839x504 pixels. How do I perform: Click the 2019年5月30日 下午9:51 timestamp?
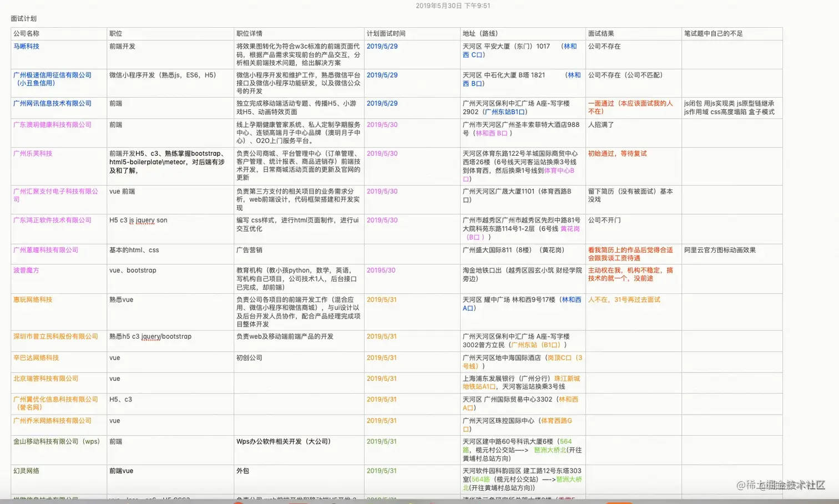click(453, 6)
